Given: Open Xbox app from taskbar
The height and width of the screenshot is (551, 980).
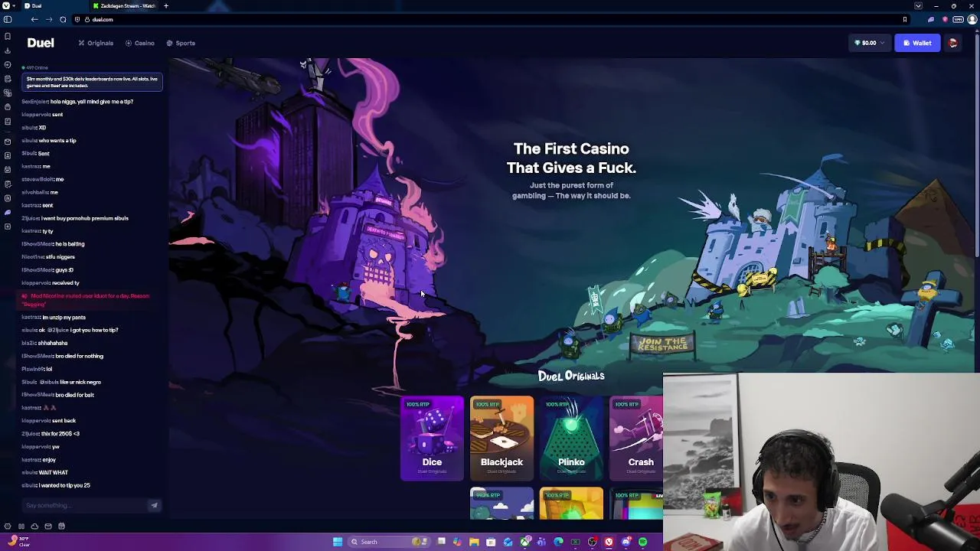Looking at the screenshot, I should [x=524, y=542].
